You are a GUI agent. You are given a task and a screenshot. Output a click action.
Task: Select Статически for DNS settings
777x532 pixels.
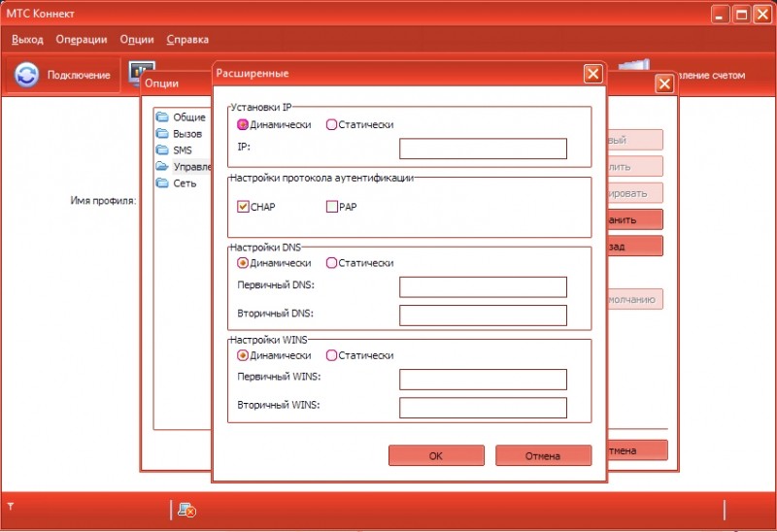point(331,263)
